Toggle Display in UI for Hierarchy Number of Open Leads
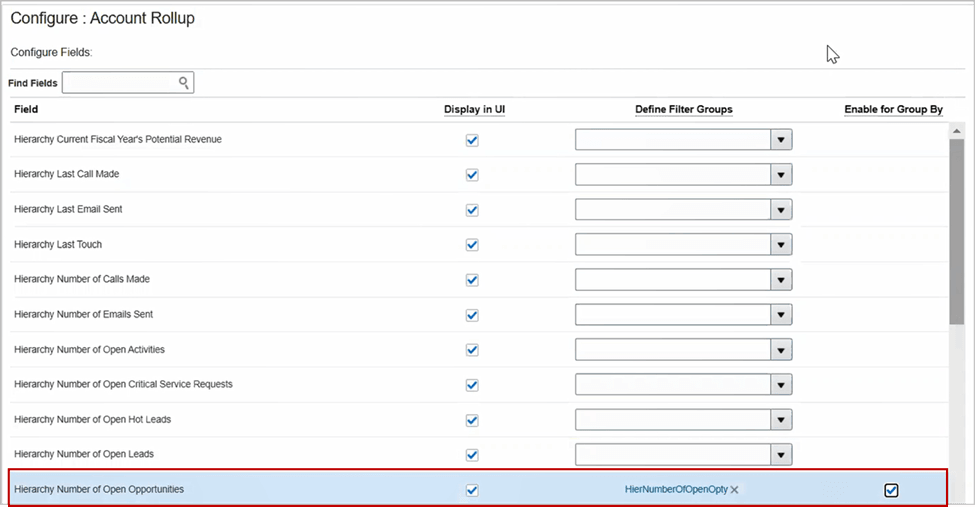Image resolution: width=975 pixels, height=507 pixels. point(472,455)
